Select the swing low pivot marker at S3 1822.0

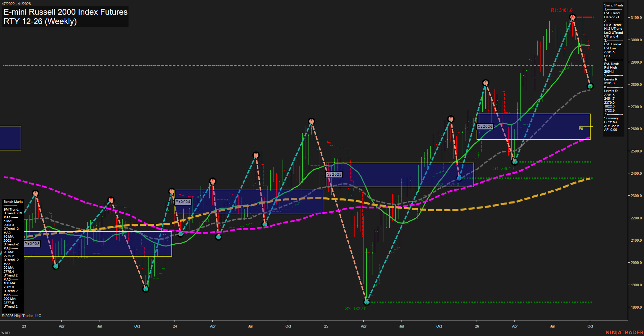pyautogui.click(x=366, y=302)
